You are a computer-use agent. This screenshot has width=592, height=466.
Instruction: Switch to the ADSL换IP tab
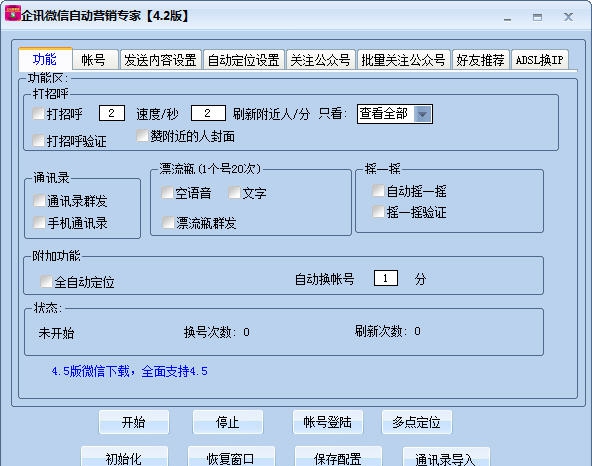tap(540, 60)
